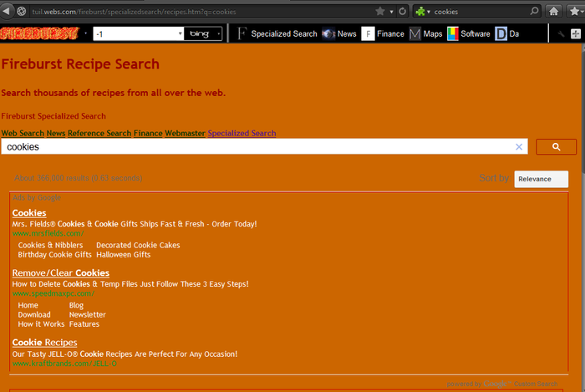Expand the Fireburst logo dropdown arrow

[85, 33]
